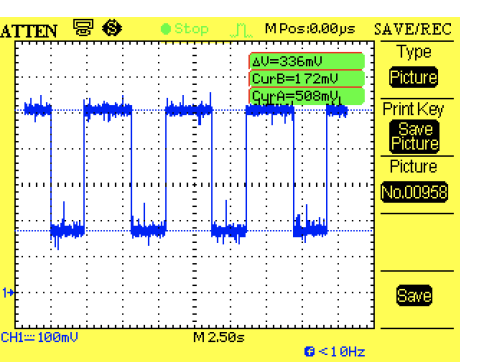Screen dimensions: 484x362
Task: Click the ΔV=336mV cursor readout
Action: point(307,61)
